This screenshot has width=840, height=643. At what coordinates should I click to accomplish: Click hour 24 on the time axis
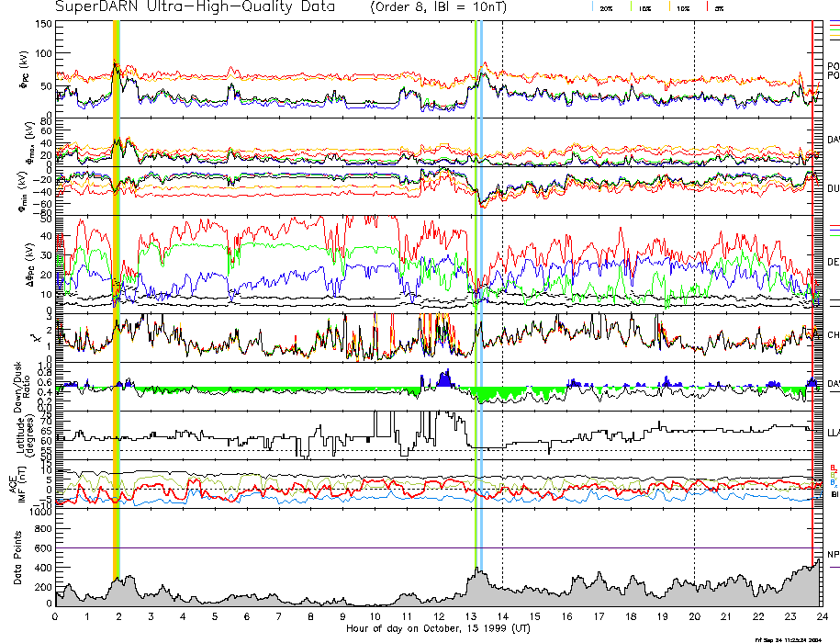pyautogui.click(x=823, y=616)
